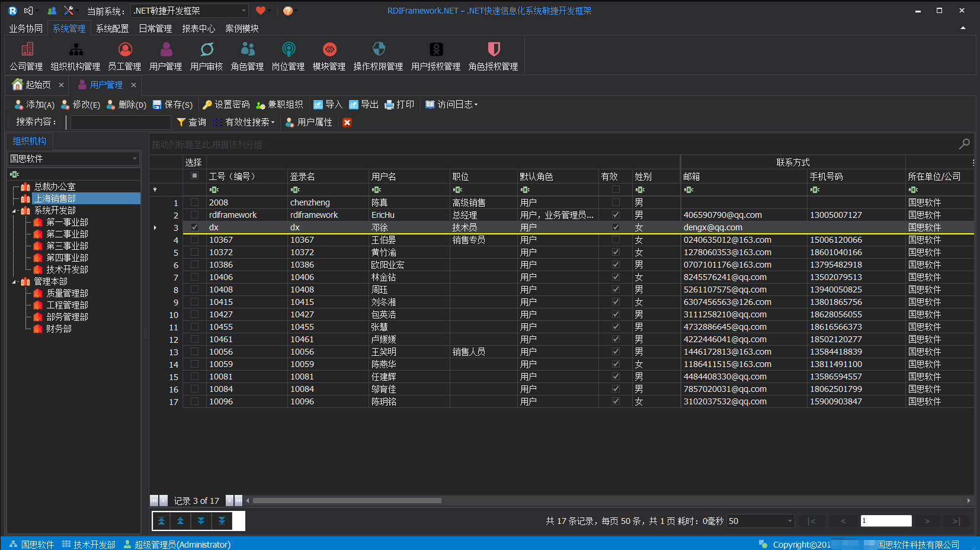Screen dimensions: 980x550
Task: Click the 兼职组织 button
Action: (x=281, y=104)
